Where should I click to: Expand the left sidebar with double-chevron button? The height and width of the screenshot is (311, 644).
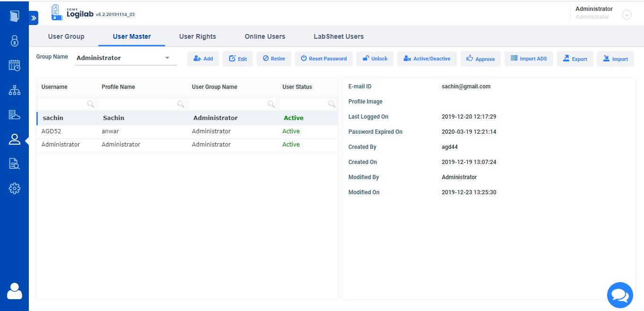[x=34, y=18]
